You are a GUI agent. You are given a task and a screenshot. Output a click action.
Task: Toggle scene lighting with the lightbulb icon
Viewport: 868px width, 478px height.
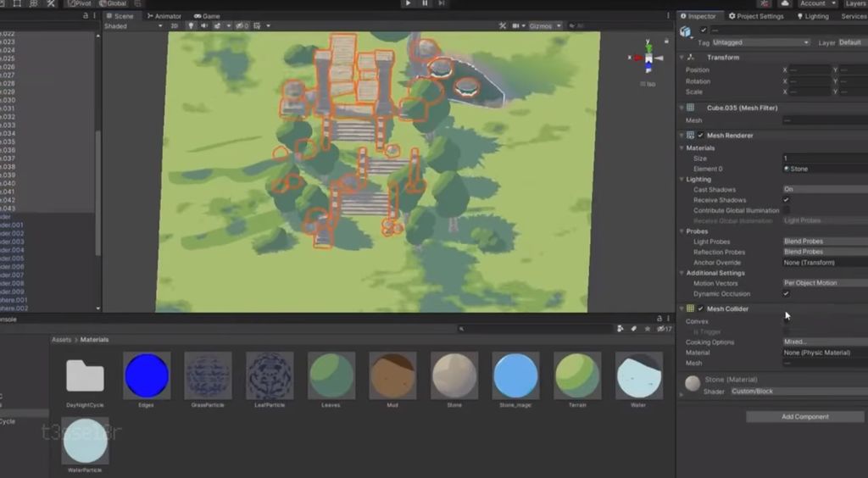coord(190,26)
